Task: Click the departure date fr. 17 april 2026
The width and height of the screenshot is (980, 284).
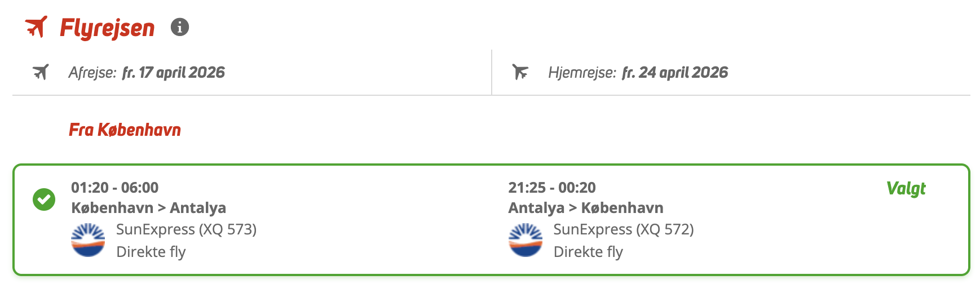Action: click(173, 73)
